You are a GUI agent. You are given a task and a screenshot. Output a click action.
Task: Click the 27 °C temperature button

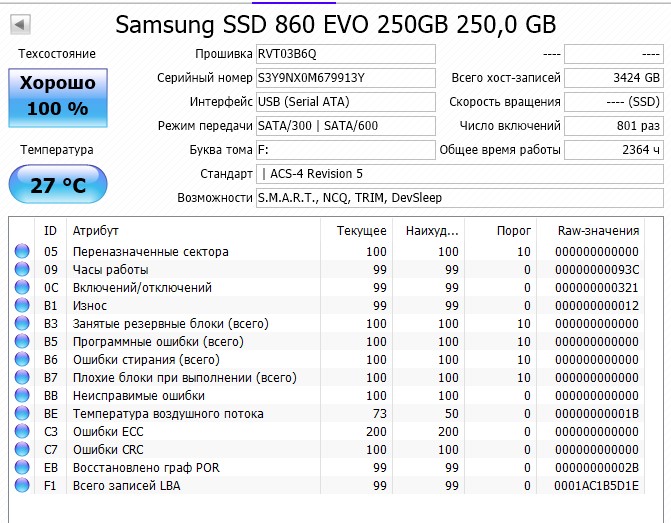pos(58,184)
